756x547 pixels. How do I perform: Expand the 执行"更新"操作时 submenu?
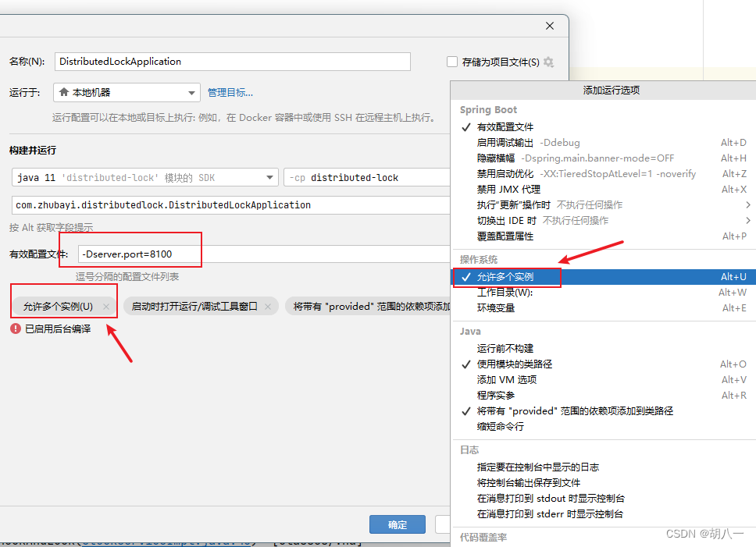click(x=604, y=205)
